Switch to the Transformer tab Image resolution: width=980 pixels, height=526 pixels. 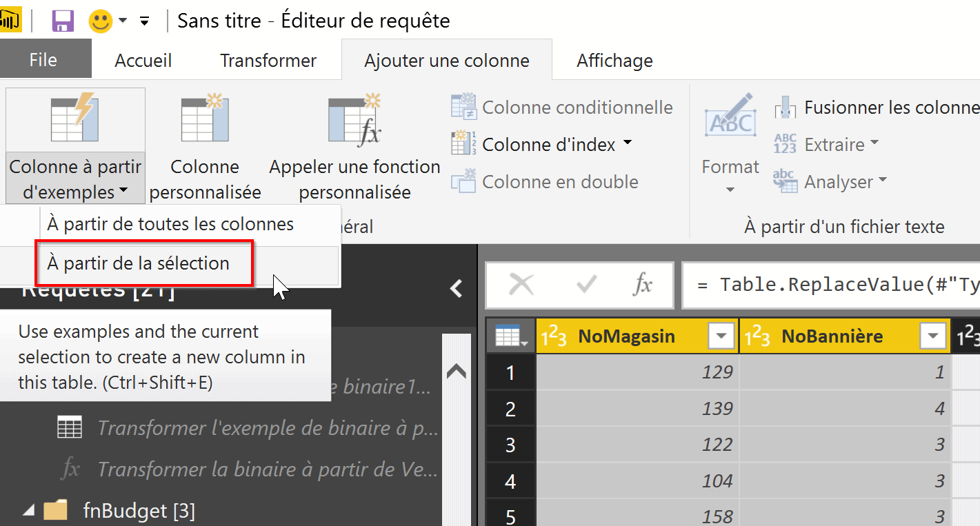click(268, 61)
